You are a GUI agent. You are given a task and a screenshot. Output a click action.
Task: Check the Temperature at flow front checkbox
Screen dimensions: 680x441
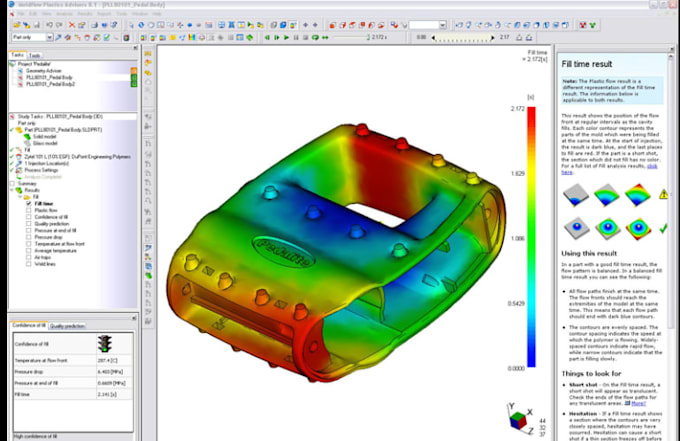[x=29, y=244]
